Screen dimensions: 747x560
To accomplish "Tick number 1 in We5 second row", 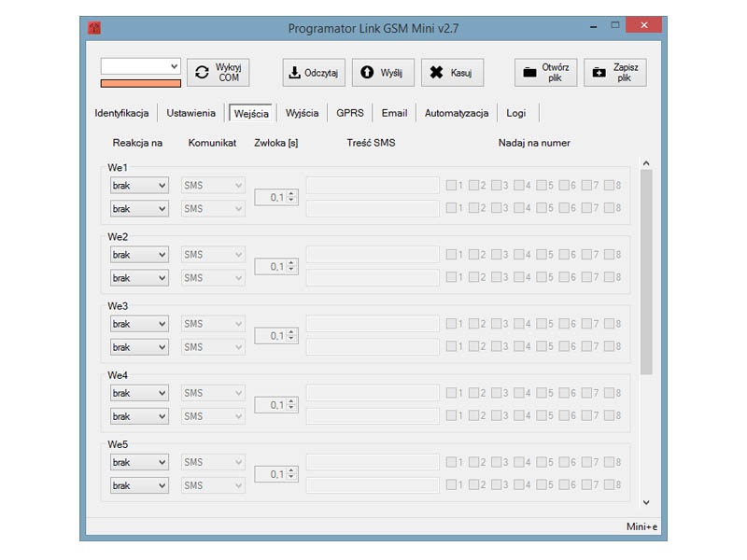I will tap(451, 484).
